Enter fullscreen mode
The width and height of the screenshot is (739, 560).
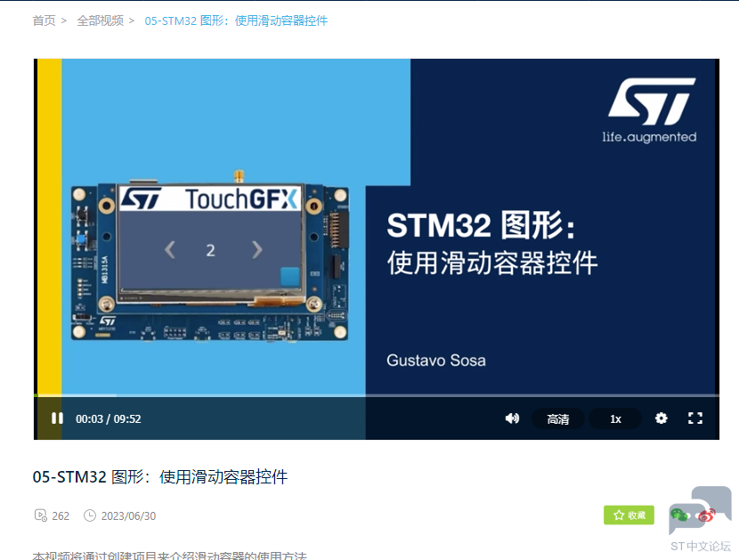point(695,418)
